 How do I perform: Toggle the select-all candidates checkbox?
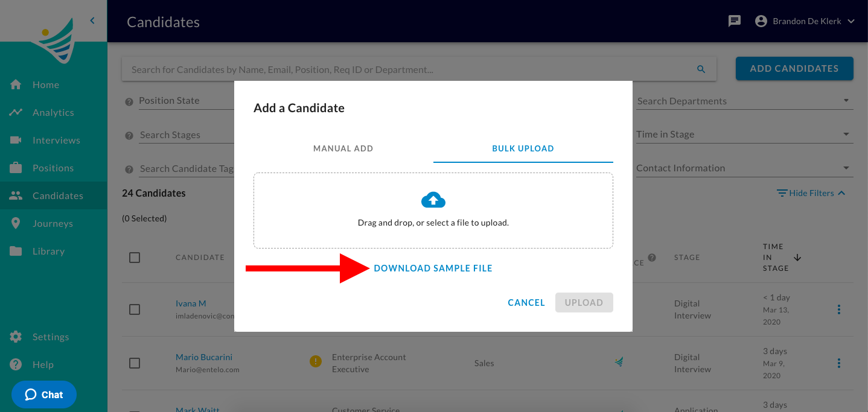[x=135, y=258]
